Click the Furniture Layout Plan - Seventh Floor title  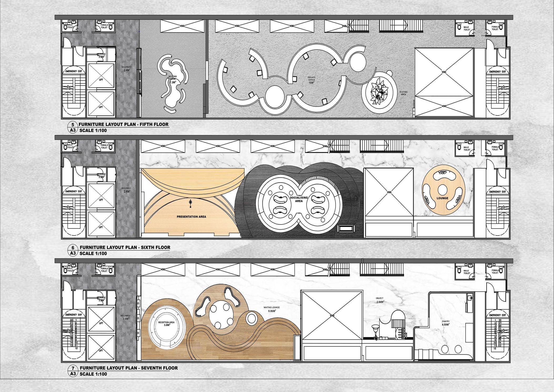(128, 368)
